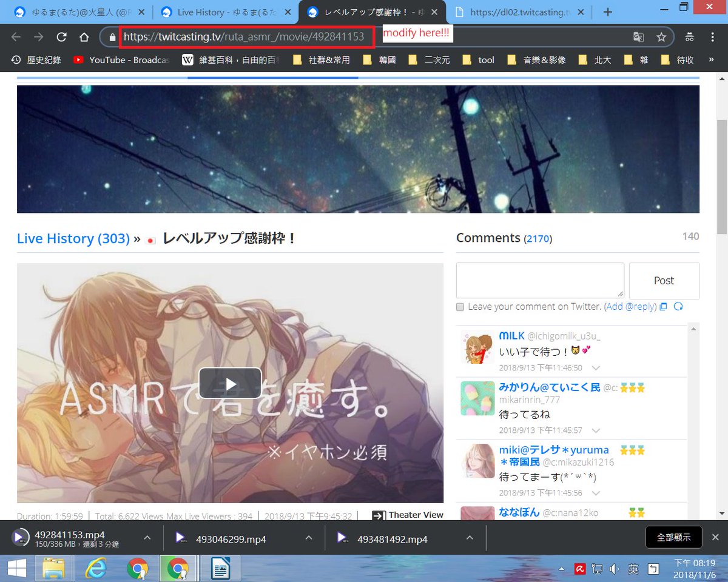728x582 pixels.
Task: Click the 493046299.mp4 download item
Action: [231, 538]
